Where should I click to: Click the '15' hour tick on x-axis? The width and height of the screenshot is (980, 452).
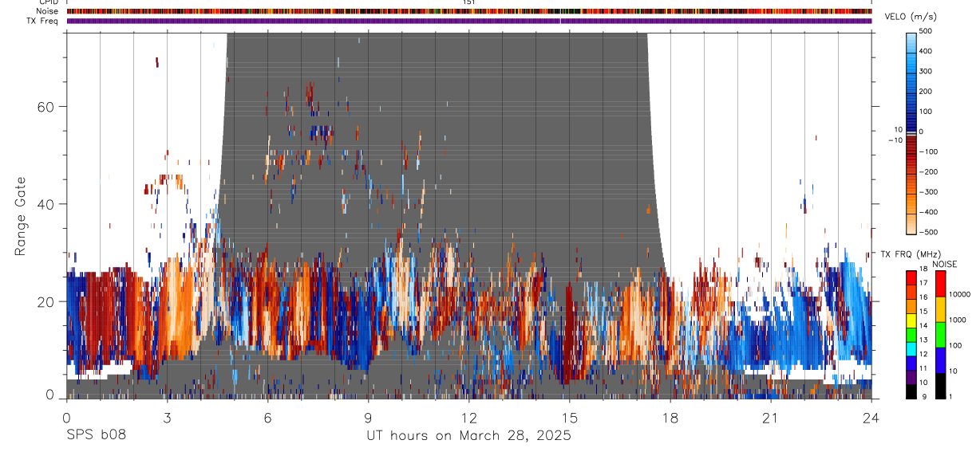(x=569, y=417)
